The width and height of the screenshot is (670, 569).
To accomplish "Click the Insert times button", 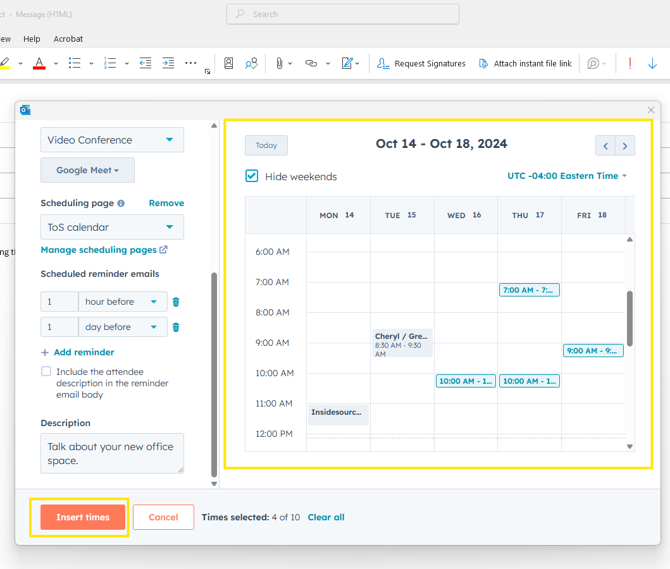I will [x=83, y=517].
